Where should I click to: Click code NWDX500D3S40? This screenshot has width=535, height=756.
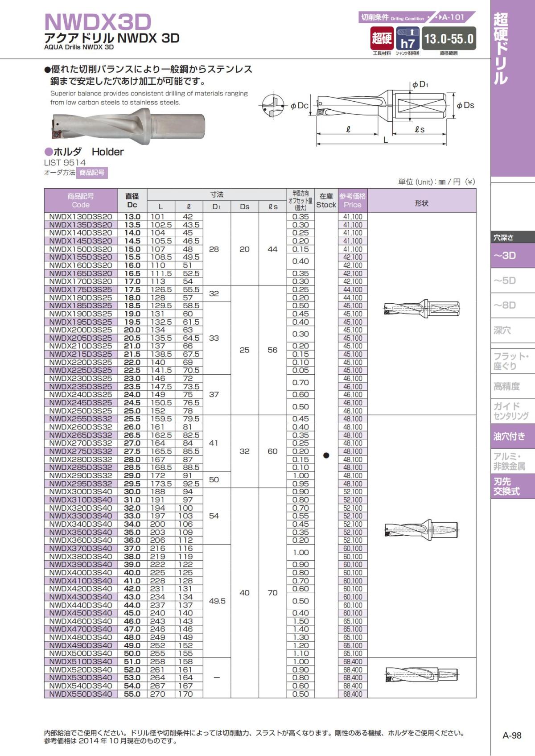pyautogui.click(x=81, y=653)
